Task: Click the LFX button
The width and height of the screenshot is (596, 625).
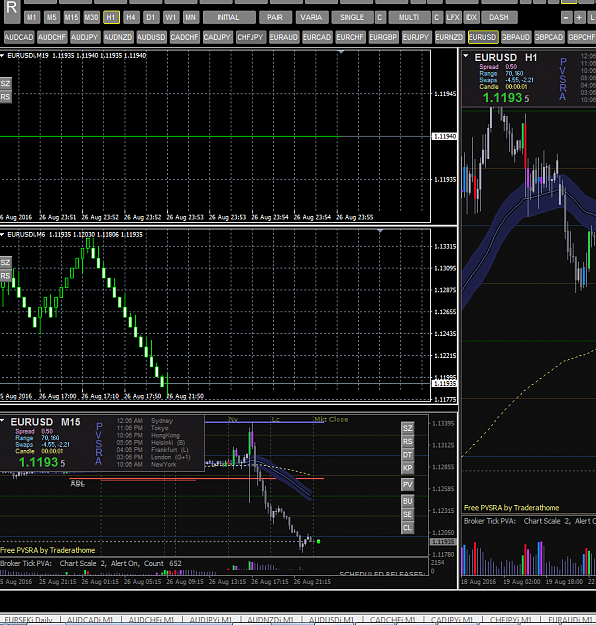Action: click(x=453, y=18)
